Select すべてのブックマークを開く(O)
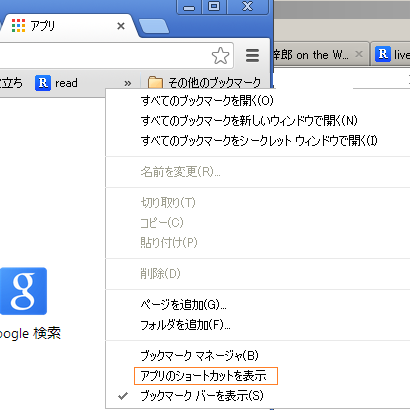Viewport: 410px width, 410px height. [258, 100]
